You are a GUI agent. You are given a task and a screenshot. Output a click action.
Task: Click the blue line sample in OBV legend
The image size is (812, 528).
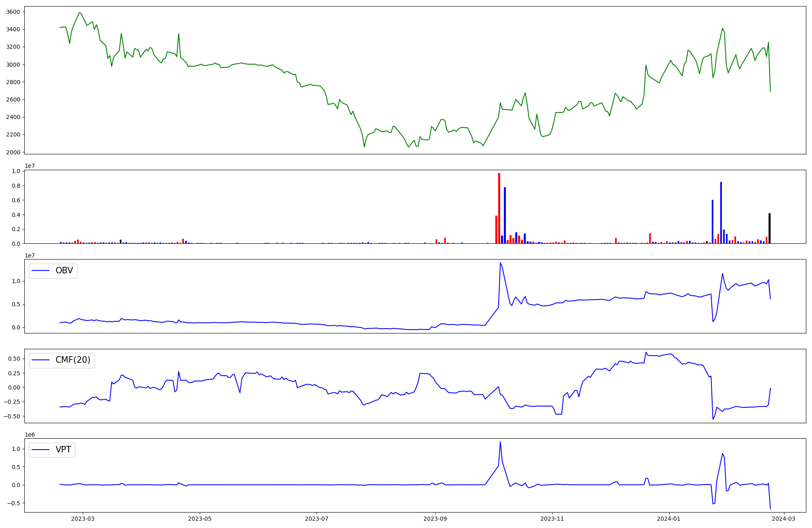41,271
